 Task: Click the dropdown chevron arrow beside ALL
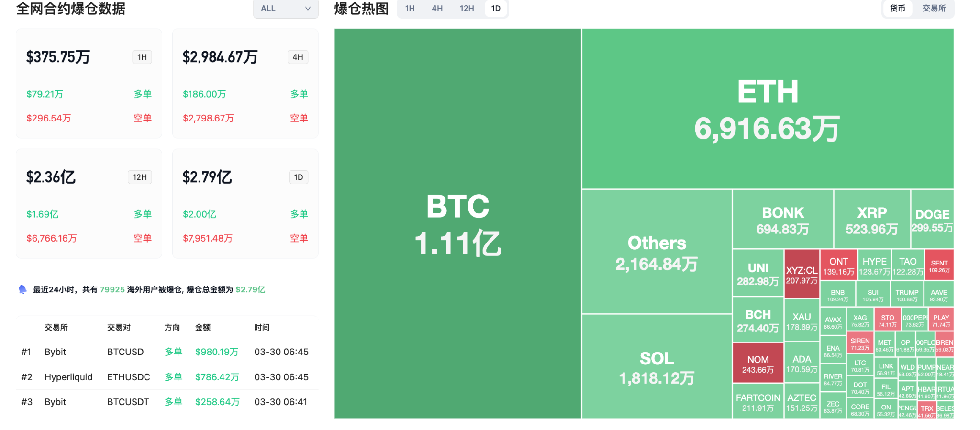(x=308, y=9)
